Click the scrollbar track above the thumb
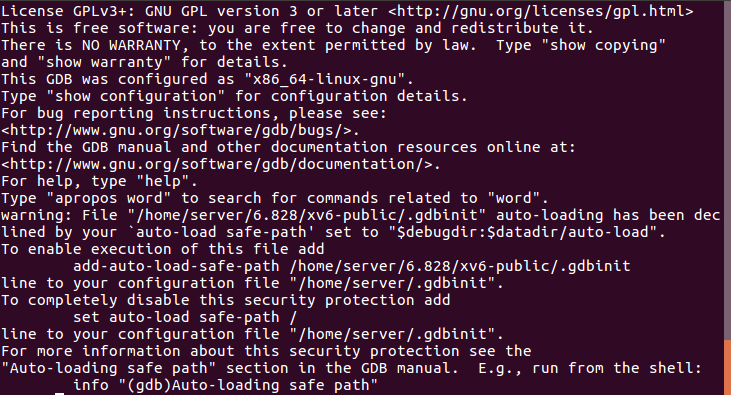The image size is (731, 395). [727, 170]
